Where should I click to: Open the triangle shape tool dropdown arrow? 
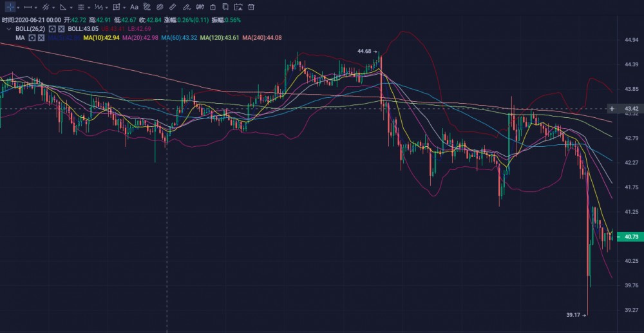click(x=71, y=7)
